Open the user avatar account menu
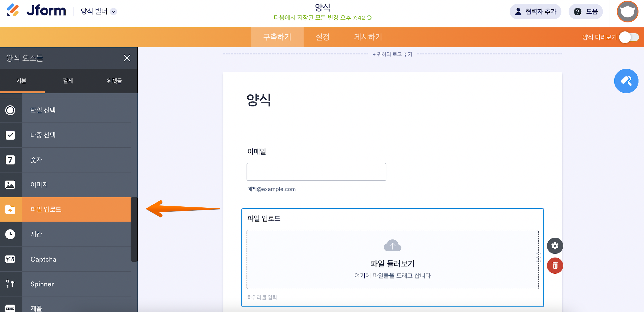 point(627,12)
